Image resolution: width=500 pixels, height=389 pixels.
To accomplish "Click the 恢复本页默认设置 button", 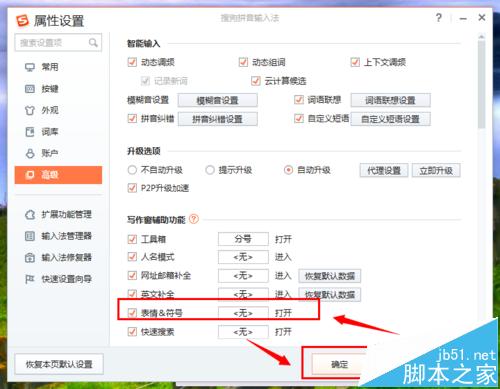I will coord(59,364).
